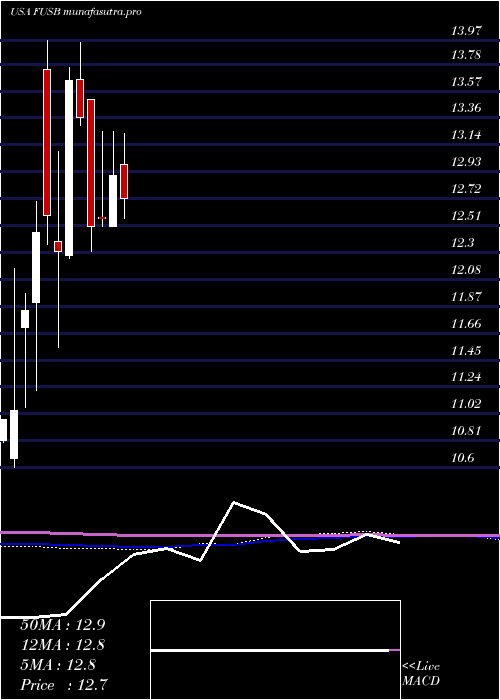This screenshot has width=500, height=700.
Task: Click the 13.97 price axis label
Action: (x=467, y=31)
